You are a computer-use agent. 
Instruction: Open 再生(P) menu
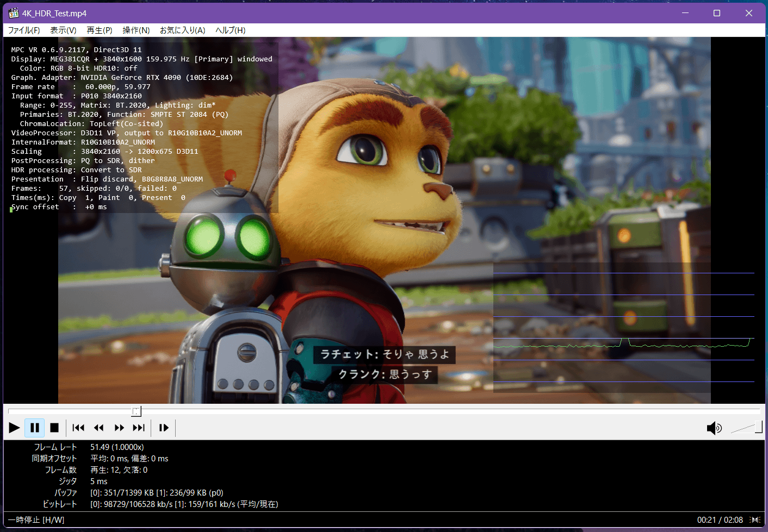[100, 30]
